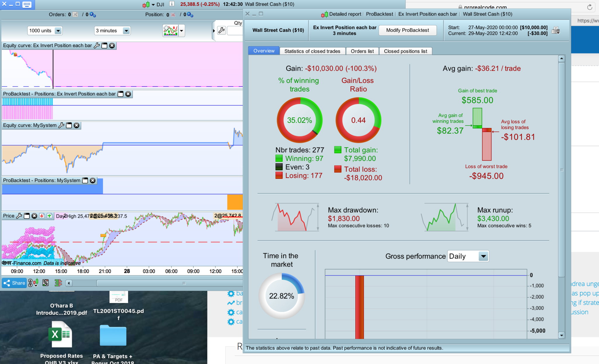Click the chart's horizontal scrollbar handle

tap(184, 283)
